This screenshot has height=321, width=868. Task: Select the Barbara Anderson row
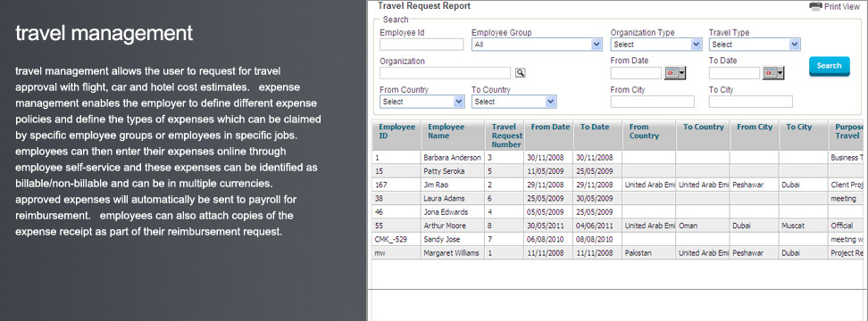pyautogui.click(x=617, y=158)
